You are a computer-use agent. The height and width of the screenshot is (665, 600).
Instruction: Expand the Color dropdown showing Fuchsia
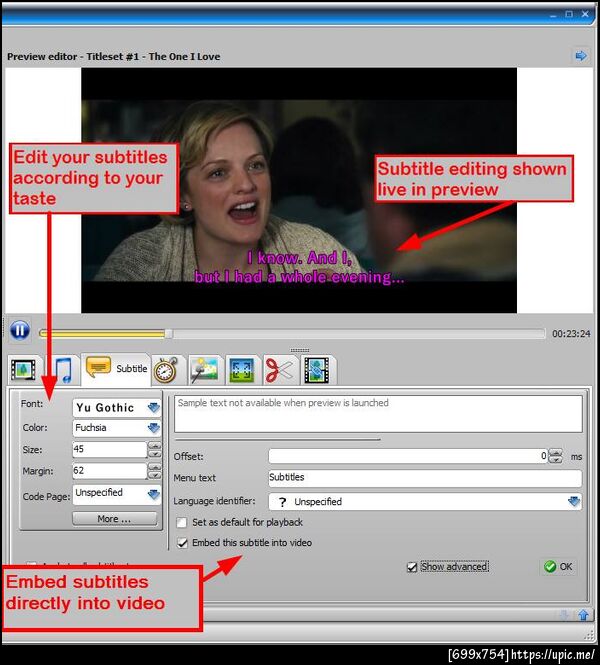pos(153,428)
